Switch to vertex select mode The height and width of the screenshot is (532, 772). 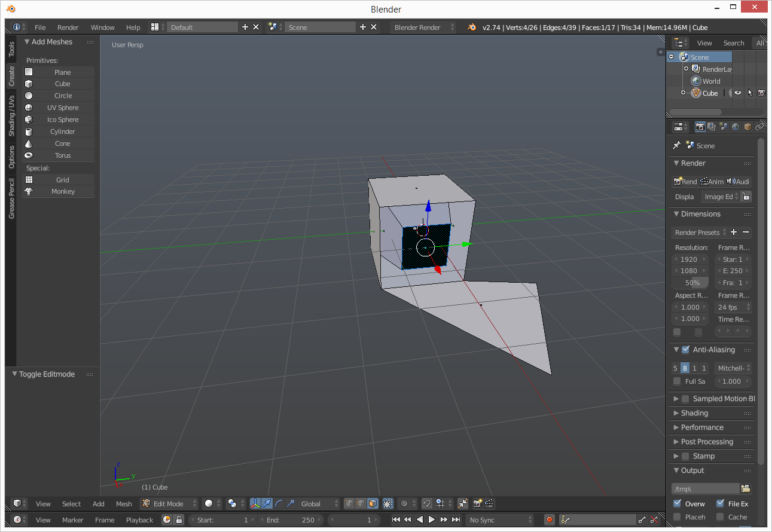(x=349, y=503)
